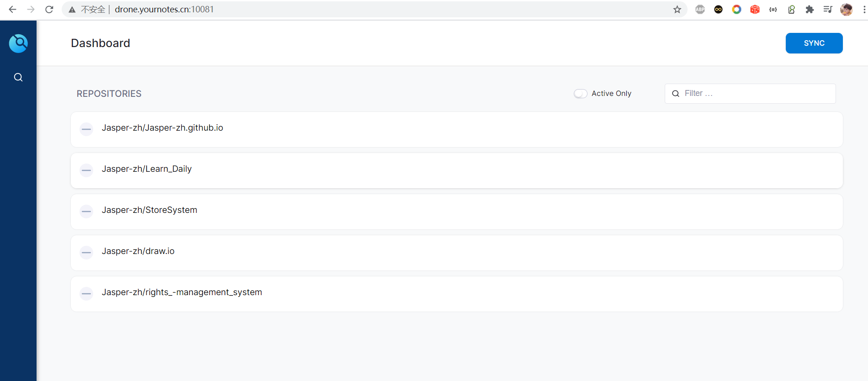
Task: Reload the page with refresh icon
Action: click(49, 9)
